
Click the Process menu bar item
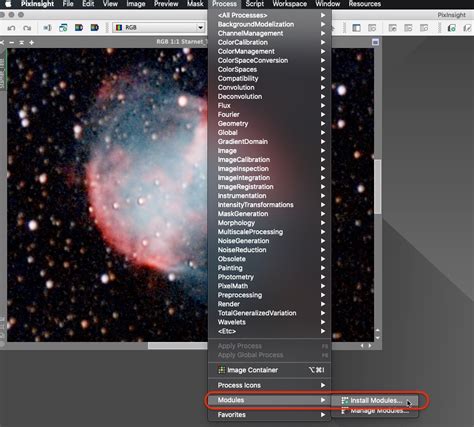point(224,4)
